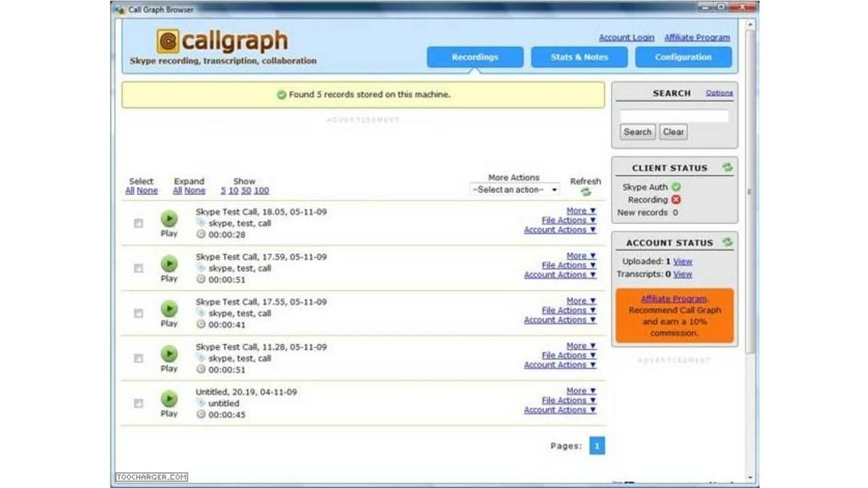868x488 pixels.
Task: Open the Configuration tab
Action: pyautogui.click(x=683, y=56)
